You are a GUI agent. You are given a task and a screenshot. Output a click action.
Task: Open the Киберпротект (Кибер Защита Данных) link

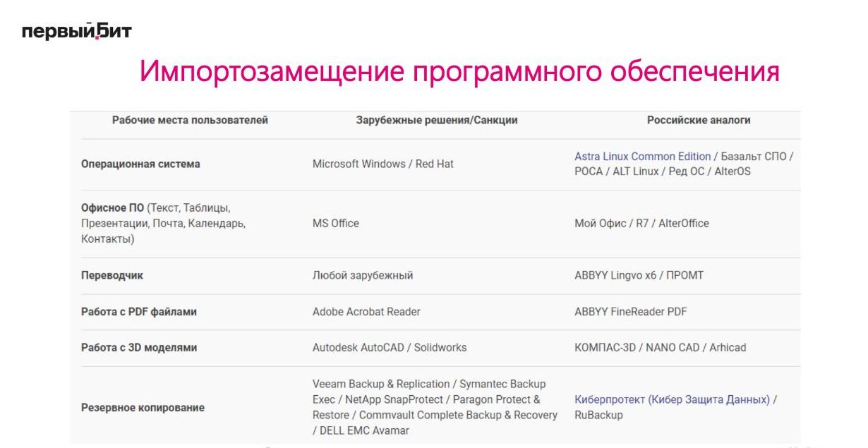tap(672, 399)
